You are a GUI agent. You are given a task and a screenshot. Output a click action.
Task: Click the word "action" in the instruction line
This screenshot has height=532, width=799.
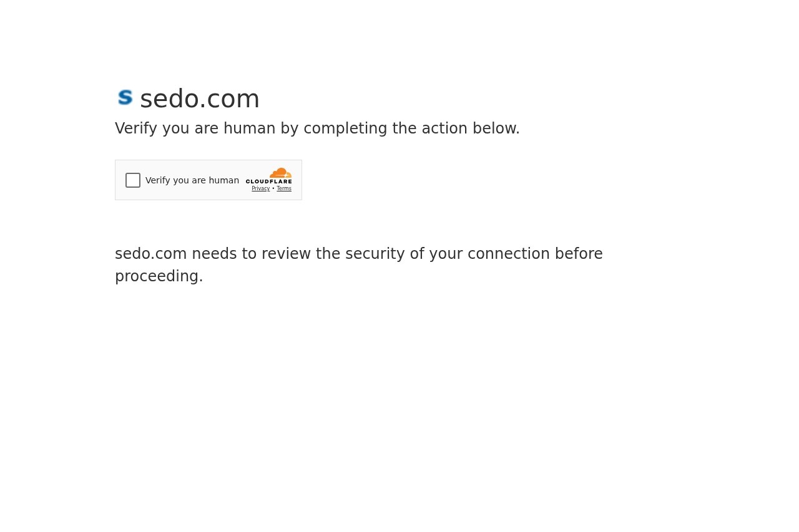(x=444, y=128)
